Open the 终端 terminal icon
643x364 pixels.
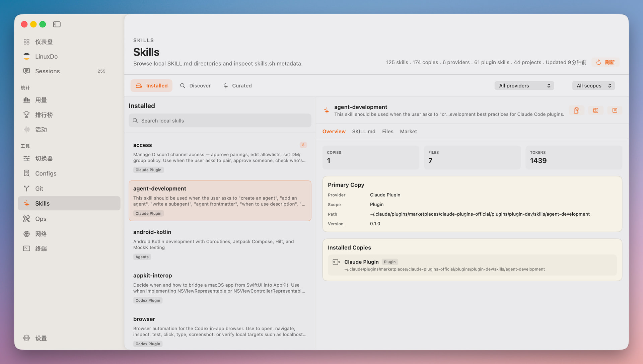click(x=26, y=248)
